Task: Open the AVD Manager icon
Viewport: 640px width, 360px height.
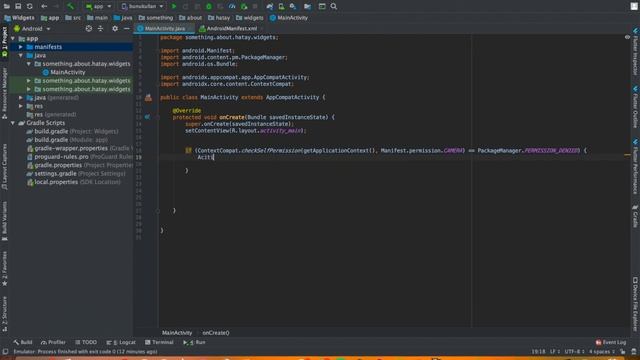Action: click(x=281, y=6)
